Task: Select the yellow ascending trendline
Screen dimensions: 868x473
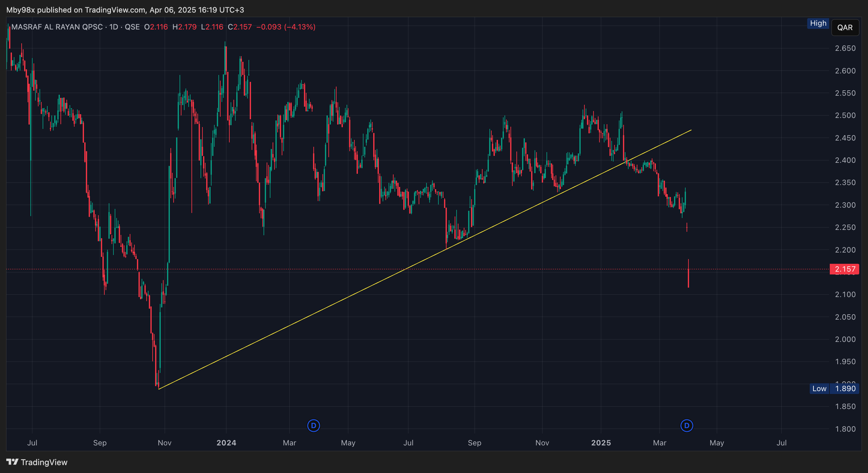Action: [x=425, y=259]
